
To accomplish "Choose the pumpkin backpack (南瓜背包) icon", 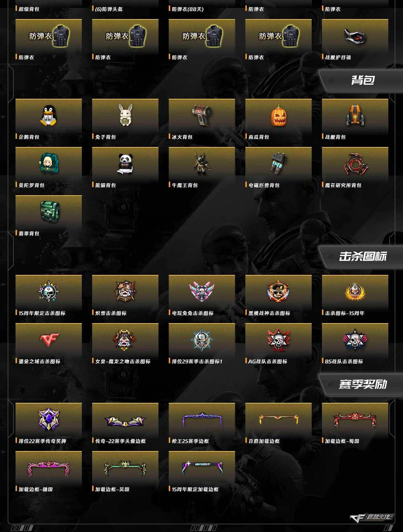I will click(x=279, y=116).
